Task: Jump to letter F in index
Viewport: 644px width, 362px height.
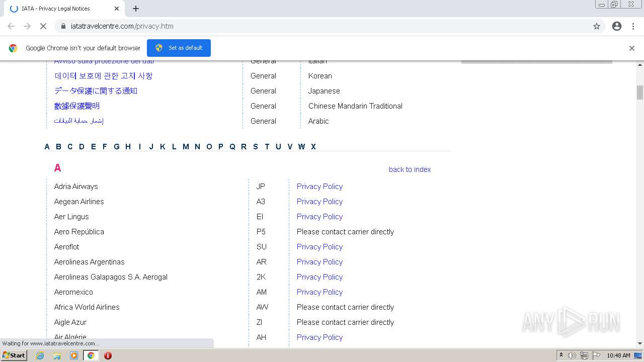Action: tap(105, 147)
